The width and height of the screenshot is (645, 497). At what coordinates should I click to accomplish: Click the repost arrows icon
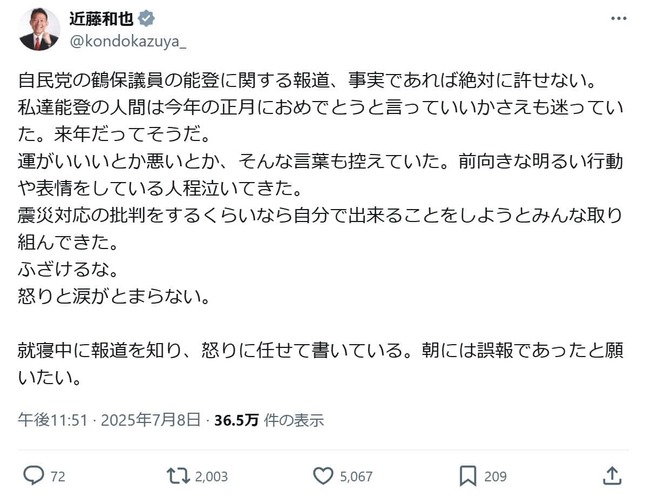178,474
